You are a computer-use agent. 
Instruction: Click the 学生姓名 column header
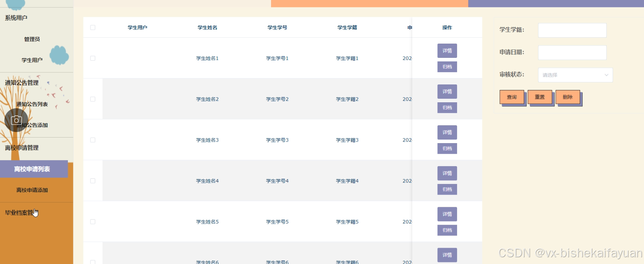(208, 27)
